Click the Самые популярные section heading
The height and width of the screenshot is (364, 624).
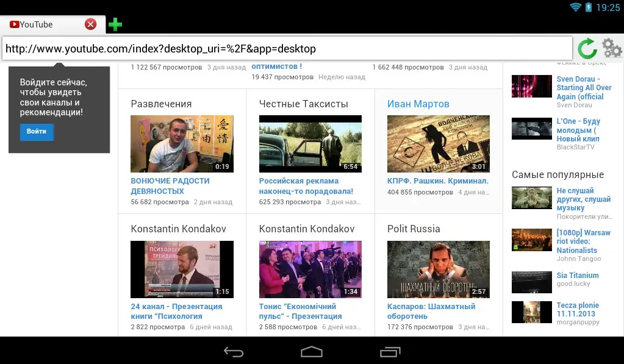coord(558,174)
